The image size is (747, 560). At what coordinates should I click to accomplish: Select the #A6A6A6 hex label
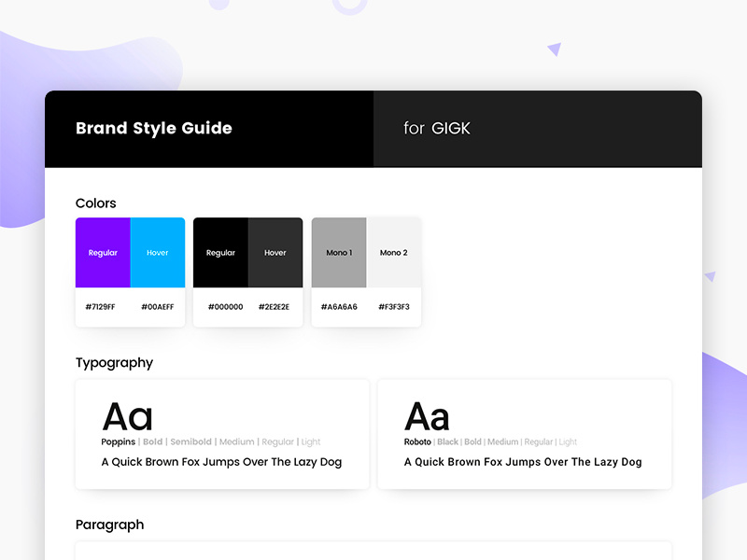point(339,306)
